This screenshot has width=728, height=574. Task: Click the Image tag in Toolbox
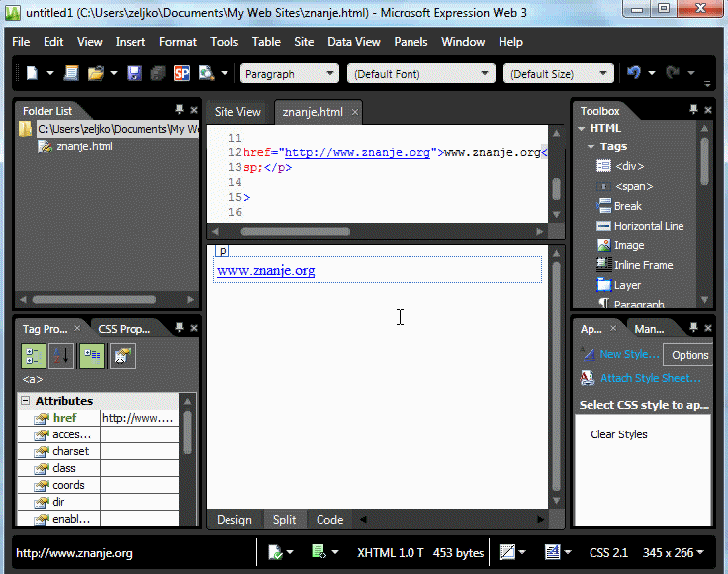[628, 245]
